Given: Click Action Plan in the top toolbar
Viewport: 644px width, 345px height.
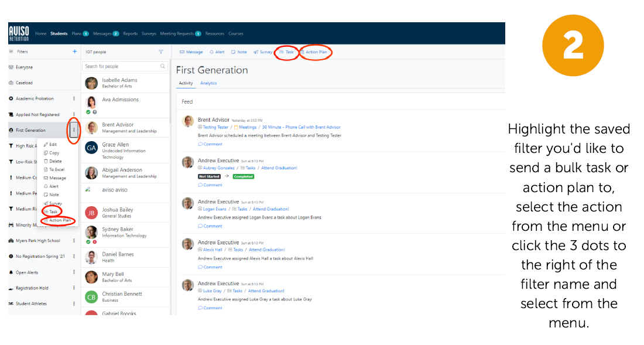Looking at the screenshot, I should click(x=313, y=52).
